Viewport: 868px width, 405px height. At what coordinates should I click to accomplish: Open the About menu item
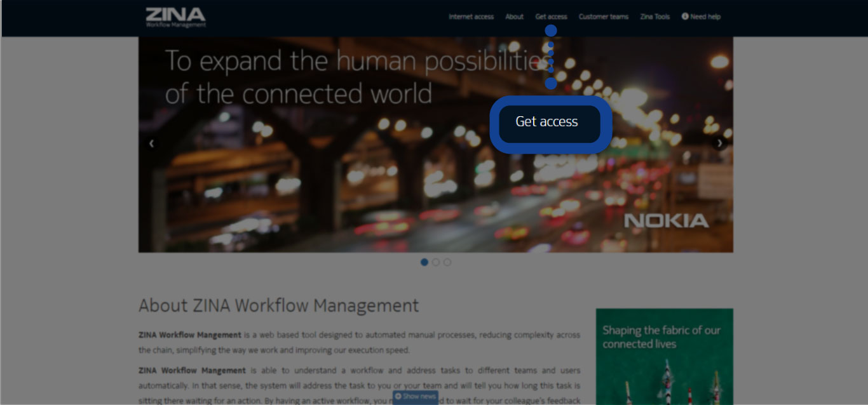pos(514,17)
